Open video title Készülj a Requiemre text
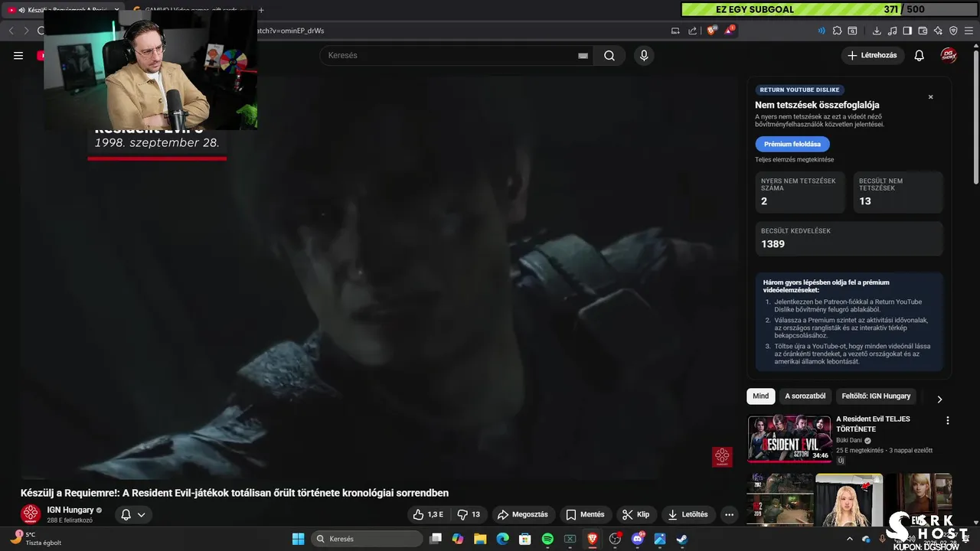Screen dimensions: 980x551 (234, 493)
